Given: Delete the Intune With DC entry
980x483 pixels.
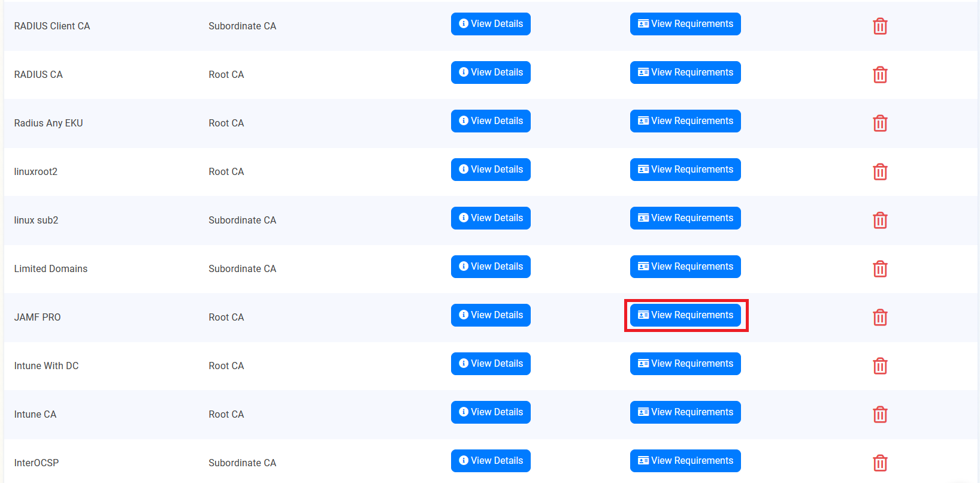Looking at the screenshot, I should (879, 366).
